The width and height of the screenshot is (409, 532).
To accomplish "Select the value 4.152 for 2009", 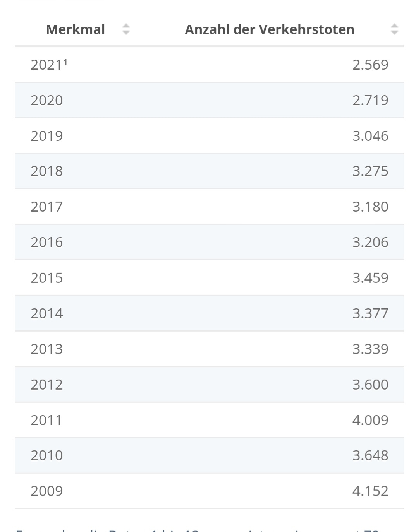I will [x=370, y=491].
